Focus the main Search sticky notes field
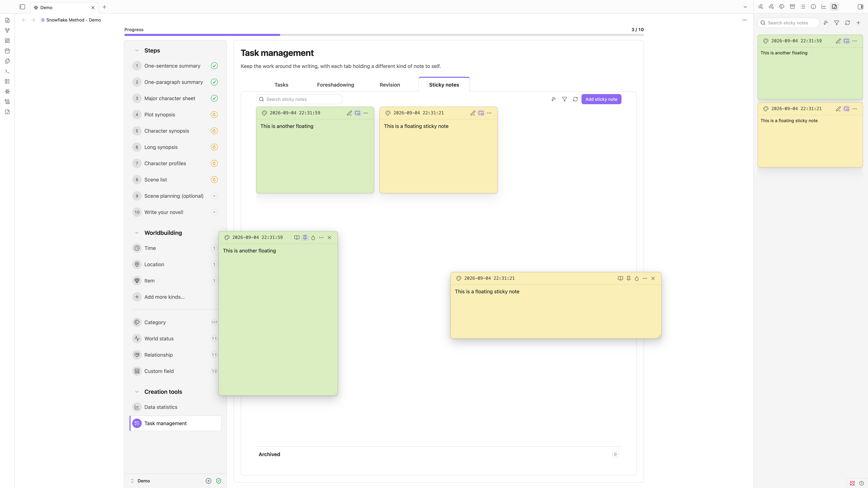 click(299, 99)
